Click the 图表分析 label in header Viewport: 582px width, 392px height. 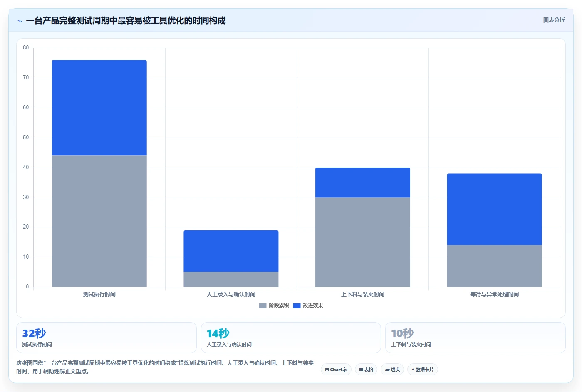click(x=554, y=20)
